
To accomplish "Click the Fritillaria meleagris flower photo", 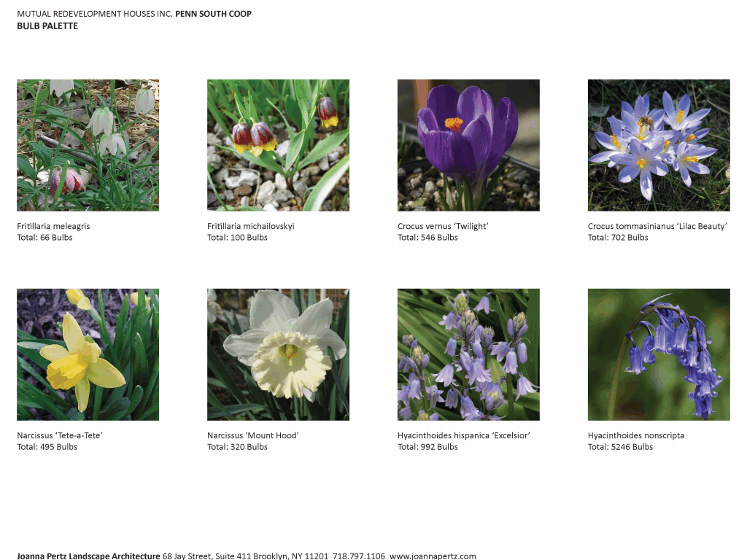I will tap(88, 145).
